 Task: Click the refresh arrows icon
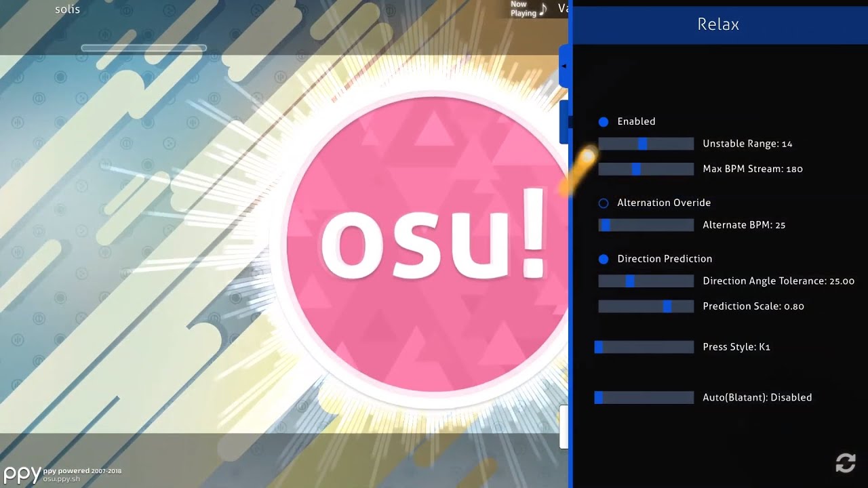click(845, 464)
